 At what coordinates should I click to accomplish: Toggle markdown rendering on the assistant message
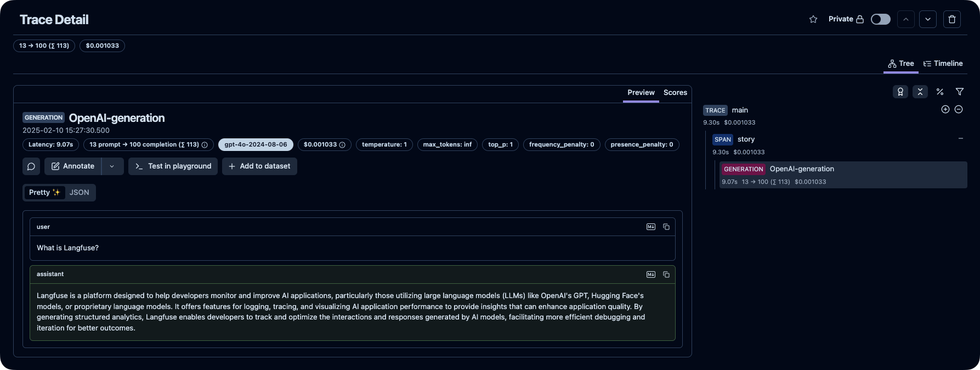[x=651, y=274]
